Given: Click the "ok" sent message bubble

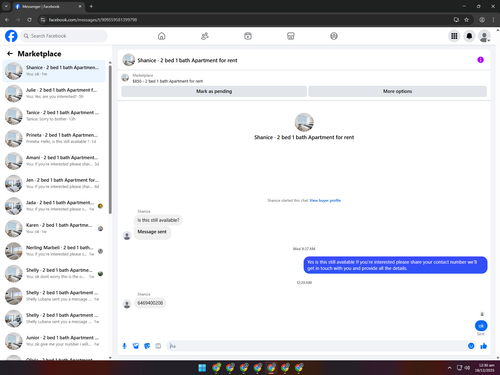Looking at the screenshot, I should point(481,326).
